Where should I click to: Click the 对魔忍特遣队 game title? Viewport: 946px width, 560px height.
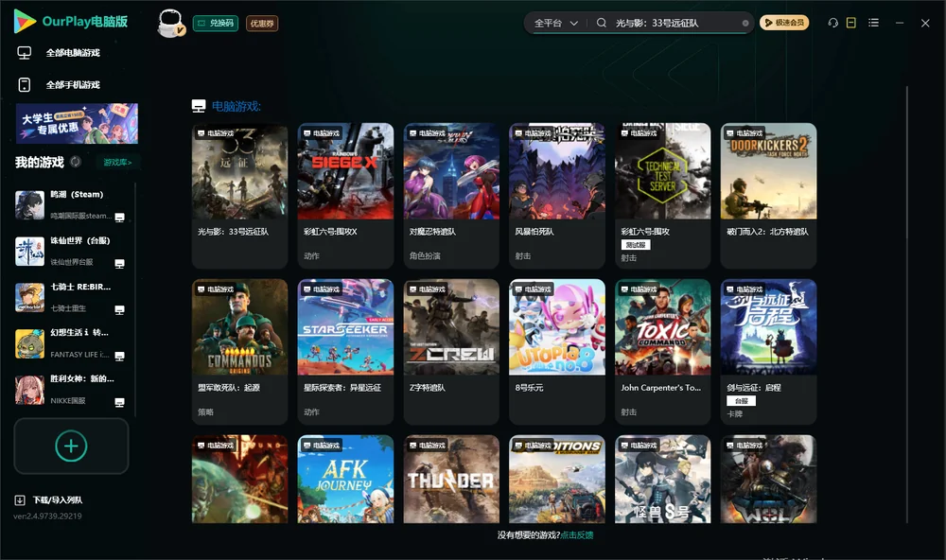[432, 232]
